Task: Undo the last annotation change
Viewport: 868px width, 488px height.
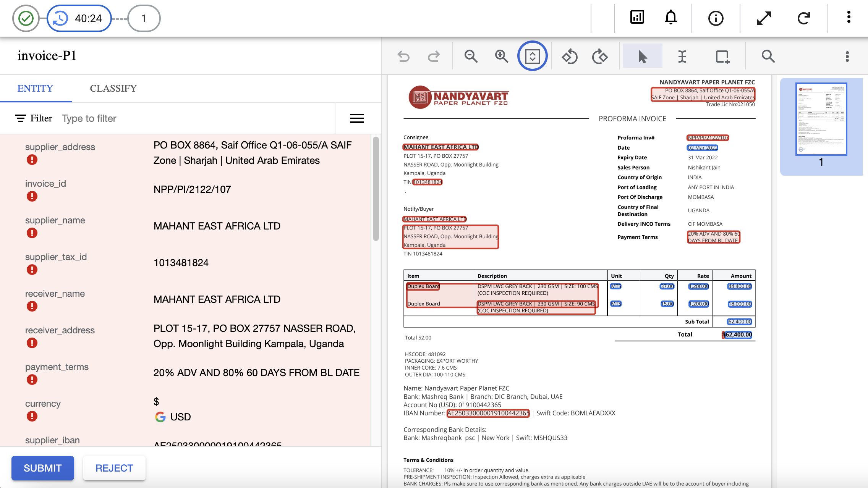Action: coord(404,56)
